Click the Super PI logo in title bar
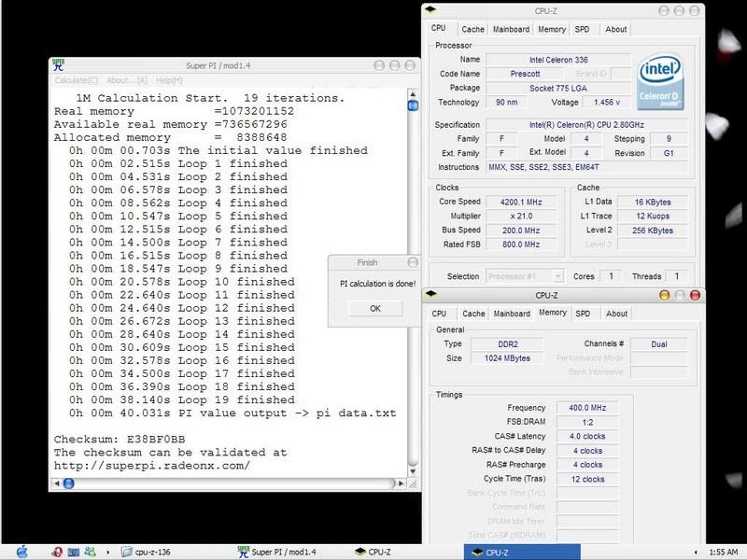747x560 pixels. (59, 66)
